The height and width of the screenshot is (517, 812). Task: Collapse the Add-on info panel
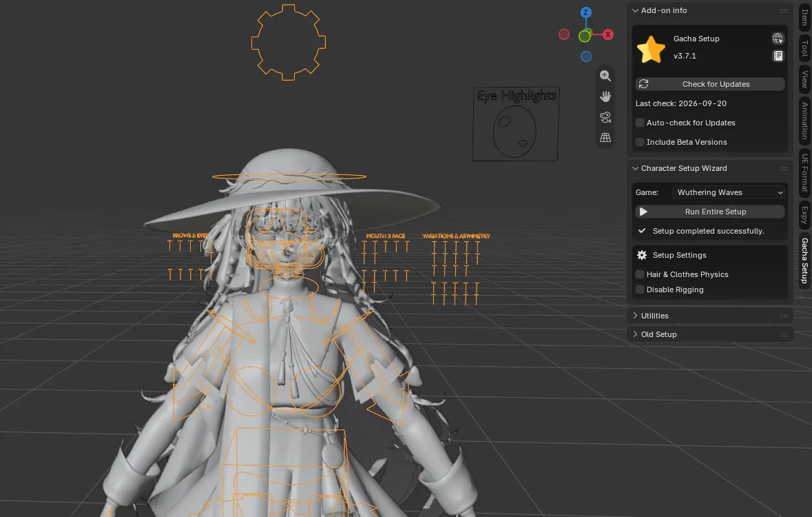tap(635, 10)
